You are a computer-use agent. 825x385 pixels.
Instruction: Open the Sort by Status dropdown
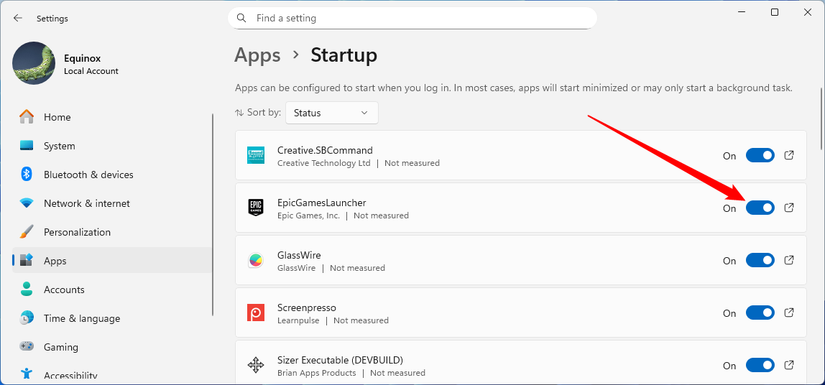(331, 113)
